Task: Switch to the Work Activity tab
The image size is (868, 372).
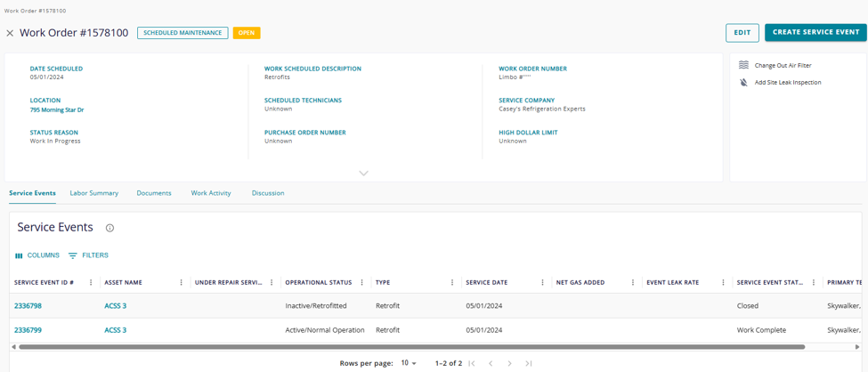Action: pos(211,193)
